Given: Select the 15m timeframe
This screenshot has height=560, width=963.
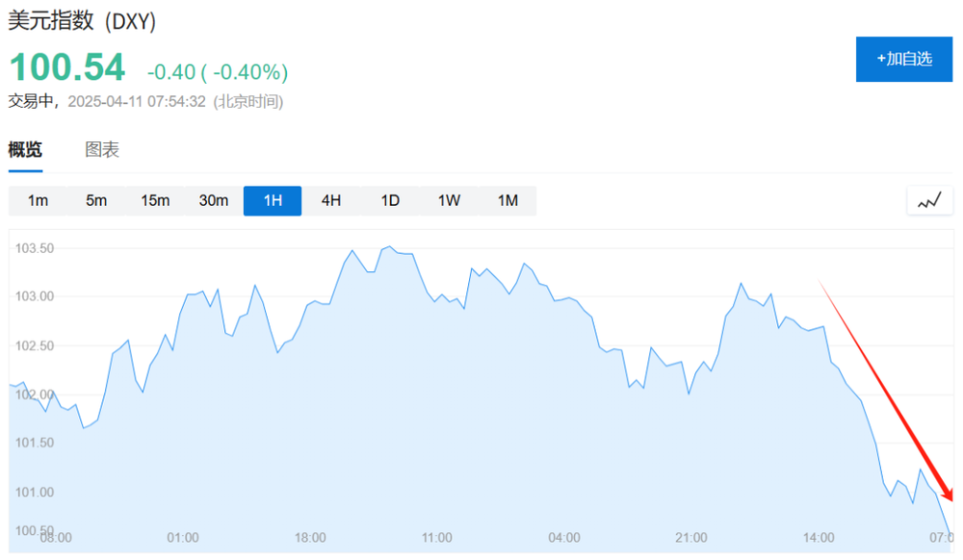Looking at the screenshot, I should (x=155, y=201).
